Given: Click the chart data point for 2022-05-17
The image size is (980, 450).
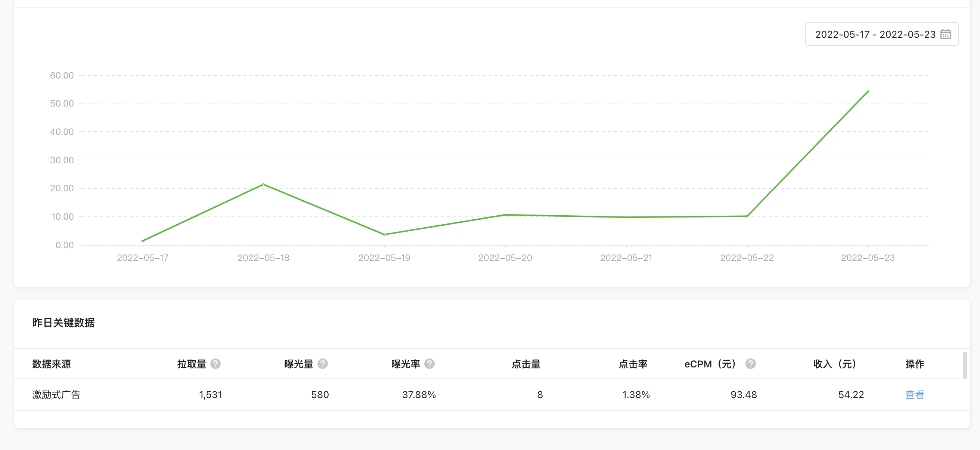Looking at the screenshot, I should pos(143,241).
